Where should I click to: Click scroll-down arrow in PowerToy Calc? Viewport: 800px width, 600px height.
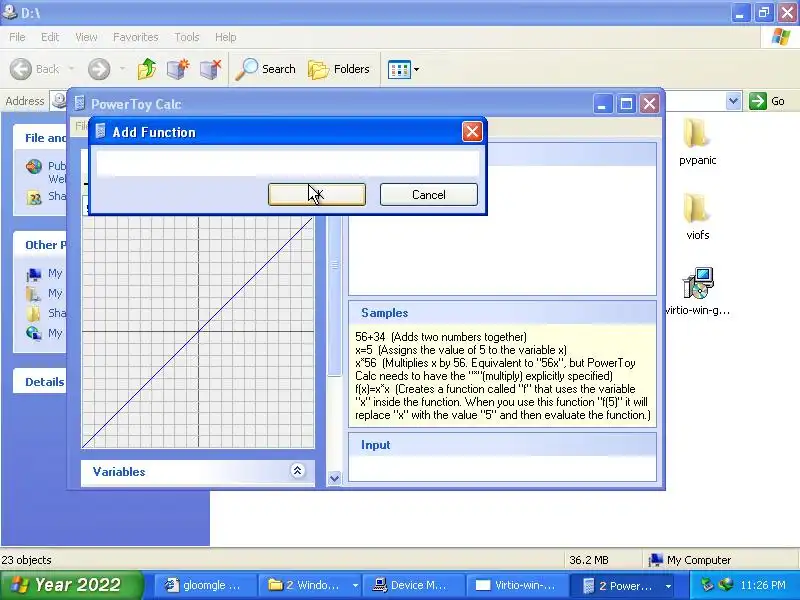334,479
